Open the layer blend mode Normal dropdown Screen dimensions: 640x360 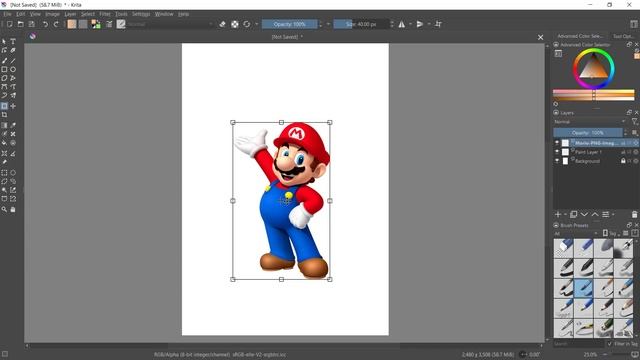pyautogui.click(x=590, y=122)
